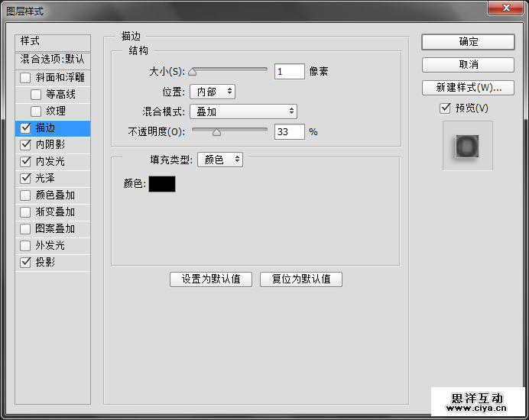The width and height of the screenshot is (529, 420).
Task: Click the 大小(S) slider handle
Action: (x=193, y=72)
